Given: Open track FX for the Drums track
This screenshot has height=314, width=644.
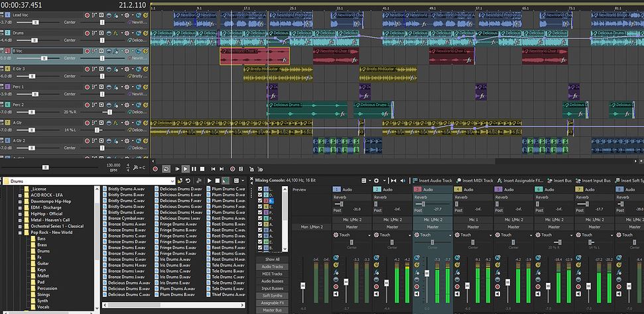Looking at the screenshot, I should coord(116,33).
